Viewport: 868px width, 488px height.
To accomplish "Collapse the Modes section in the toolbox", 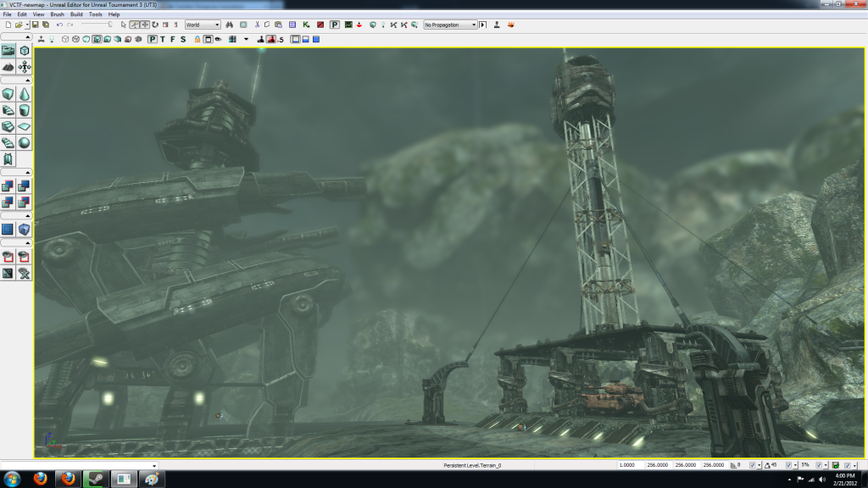I will [28, 37].
